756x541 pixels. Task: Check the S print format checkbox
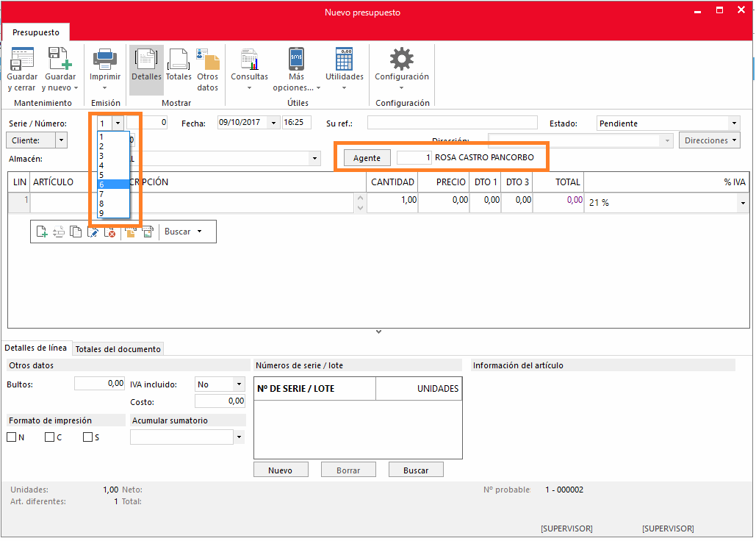pyautogui.click(x=87, y=437)
